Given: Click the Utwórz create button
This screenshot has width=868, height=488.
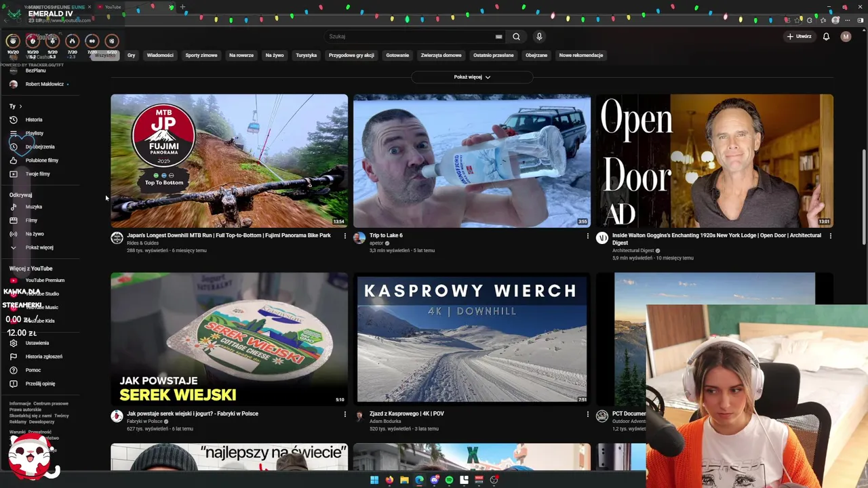Looking at the screenshot, I should click(x=800, y=37).
